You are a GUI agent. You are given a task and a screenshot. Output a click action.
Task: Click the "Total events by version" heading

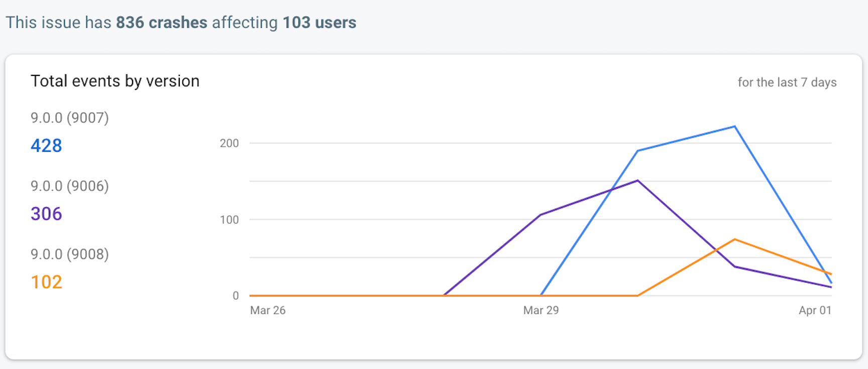[x=115, y=81]
